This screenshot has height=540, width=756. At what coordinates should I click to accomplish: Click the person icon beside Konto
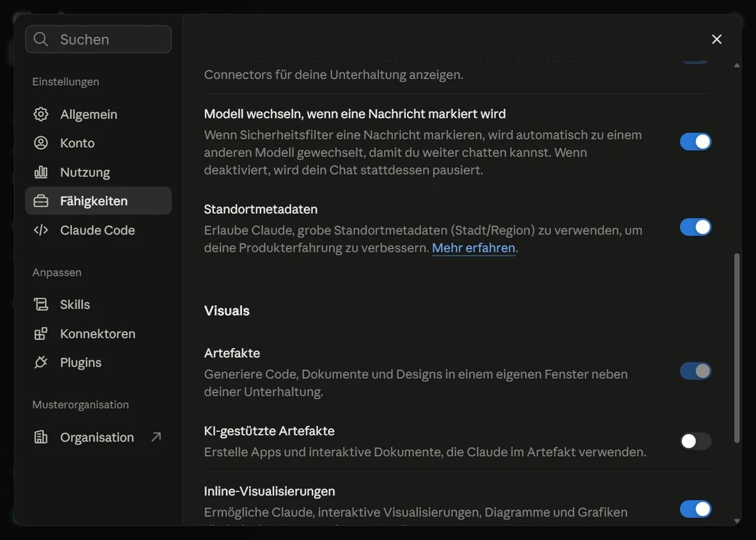click(x=41, y=143)
